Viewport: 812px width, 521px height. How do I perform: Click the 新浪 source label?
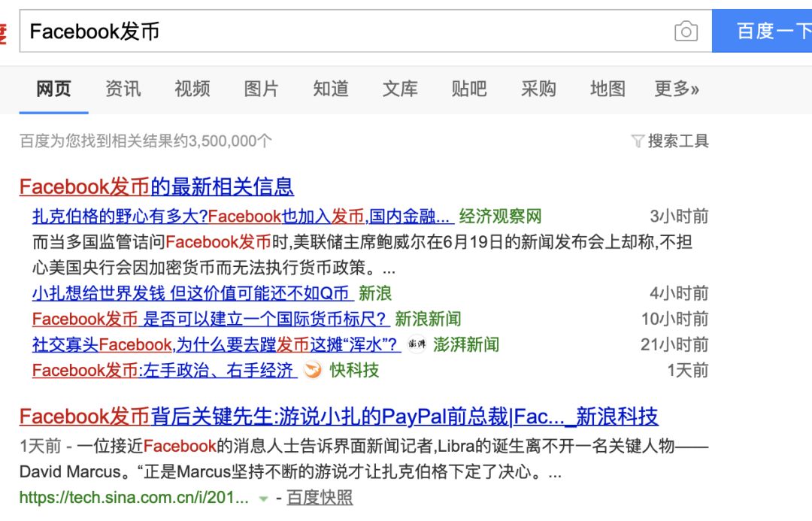click(375, 294)
